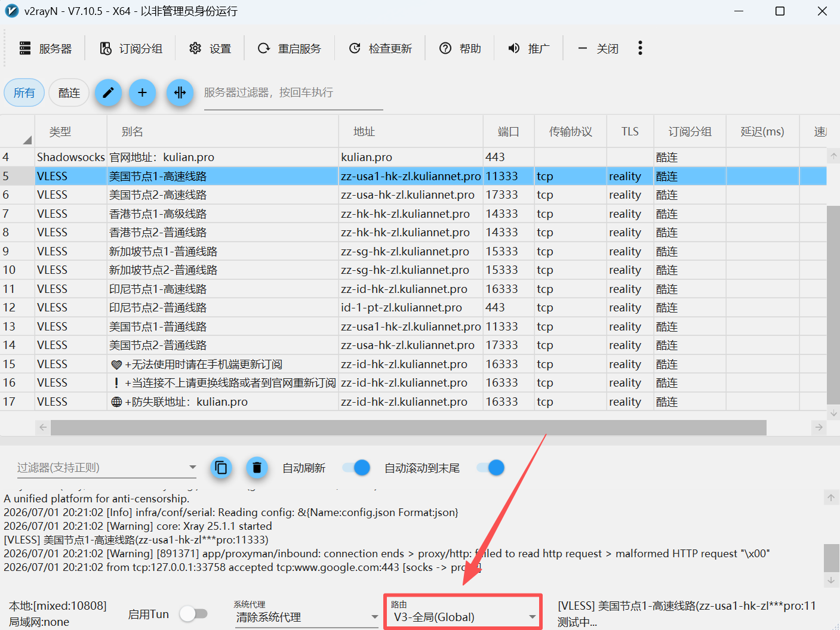Click horizontal scrollbar left arrow
Image resolution: width=840 pixels, height=630 pixels.
pos(43,427)
